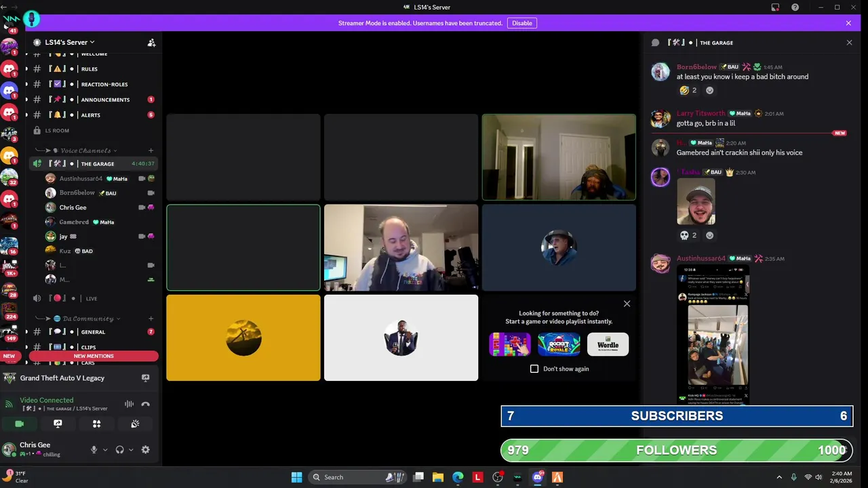Select THE GARAGE voice channel
The width and height of the screenshot is (868, 488).
point(94,163)
